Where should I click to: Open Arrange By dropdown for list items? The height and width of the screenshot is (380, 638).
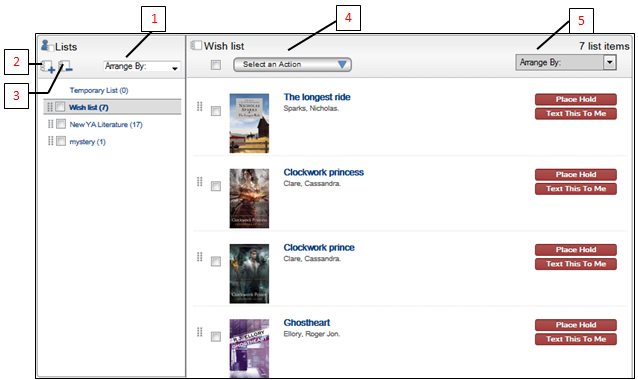tap(566, 62)
